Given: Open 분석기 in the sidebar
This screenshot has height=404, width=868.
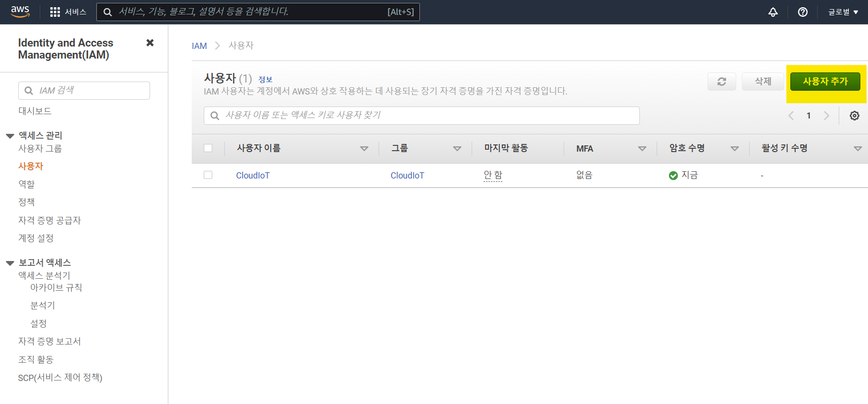Looking at the screenshot, I should (43, 305).
